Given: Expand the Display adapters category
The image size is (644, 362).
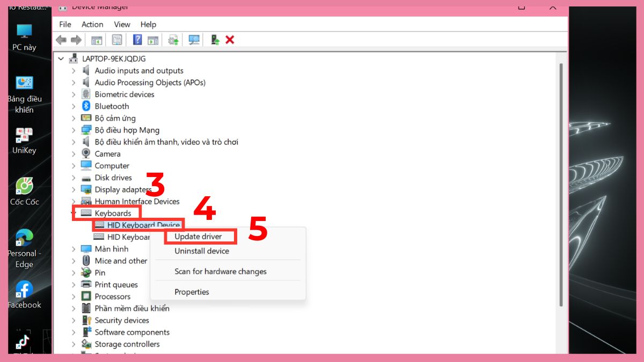Looking at the screenshot, I should pyautogui.click(x=73, y=189).
